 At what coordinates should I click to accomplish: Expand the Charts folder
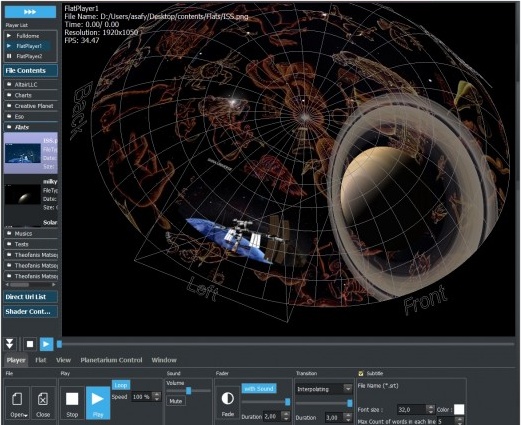31,95
